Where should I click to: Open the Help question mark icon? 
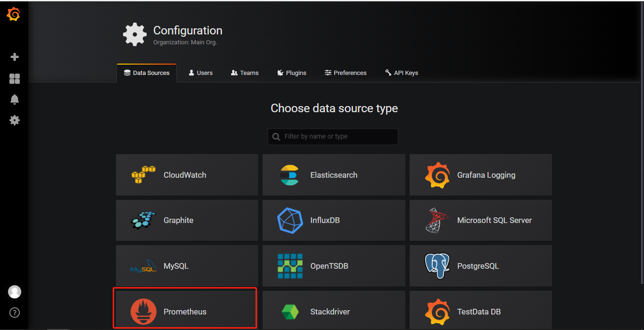pos(15,312)
